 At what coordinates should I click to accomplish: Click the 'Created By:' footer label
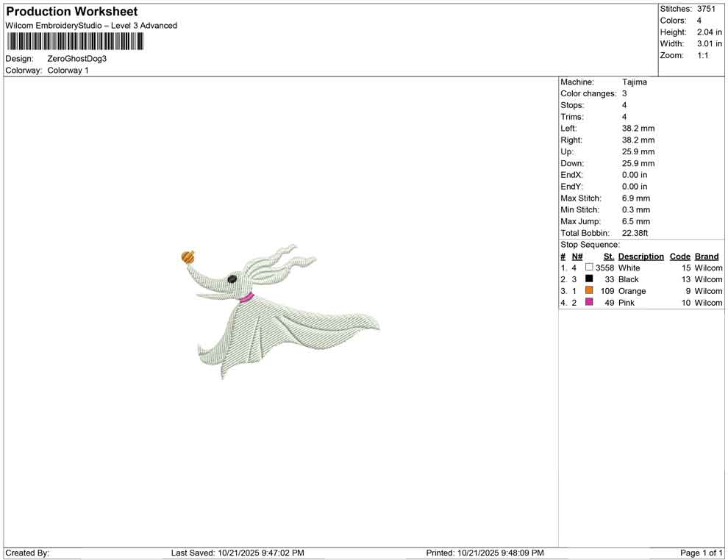[27, 553]
